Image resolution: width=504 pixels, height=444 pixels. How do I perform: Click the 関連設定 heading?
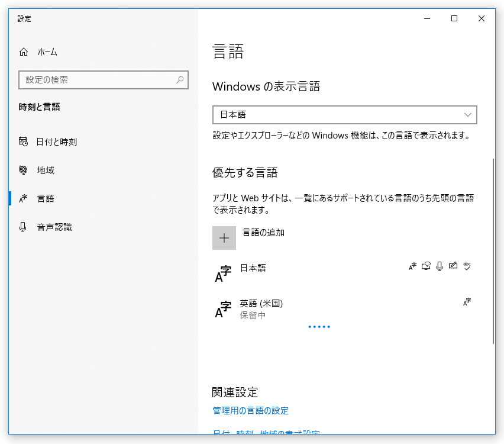click(235, 392)
